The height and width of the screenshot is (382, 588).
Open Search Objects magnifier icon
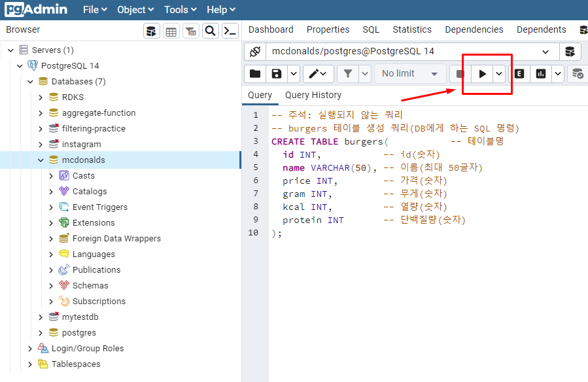click(211, 31)
